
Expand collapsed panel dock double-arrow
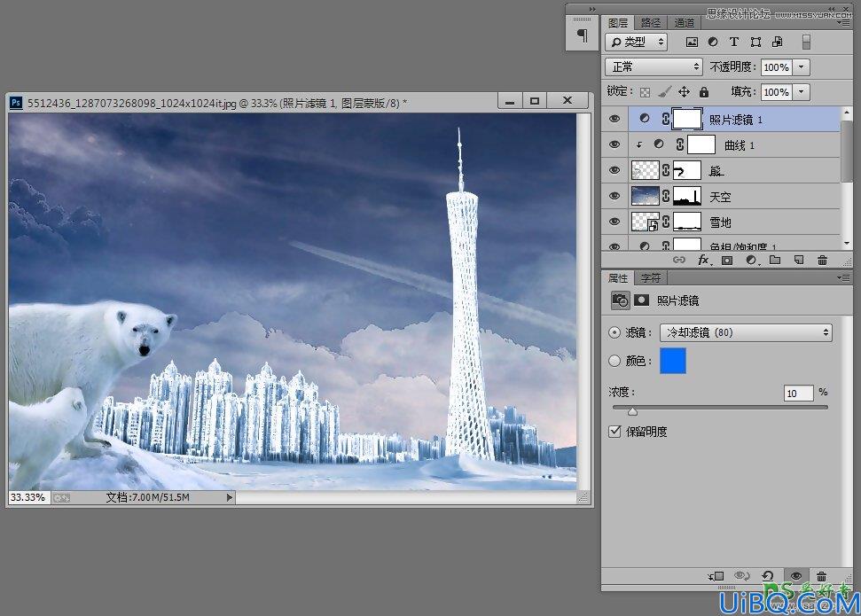(592, 10)
